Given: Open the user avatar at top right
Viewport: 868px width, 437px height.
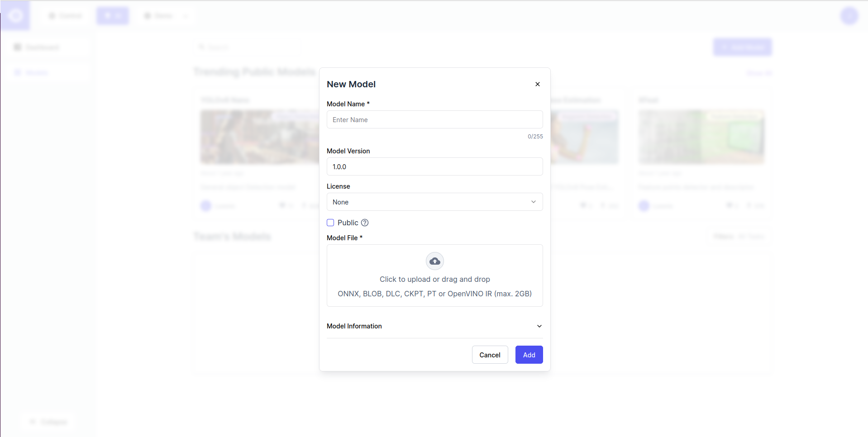Looking at the screenshot, I should click(849, 16).
